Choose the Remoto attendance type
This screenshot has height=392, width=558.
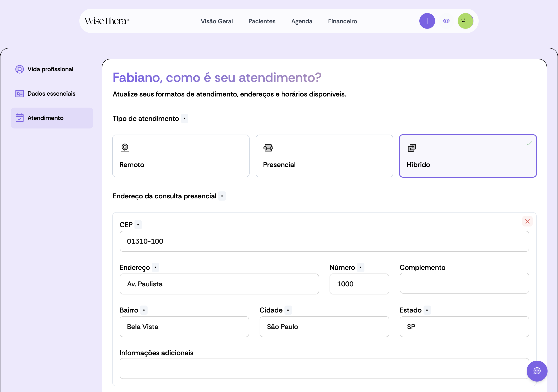[x=180, y=156]
